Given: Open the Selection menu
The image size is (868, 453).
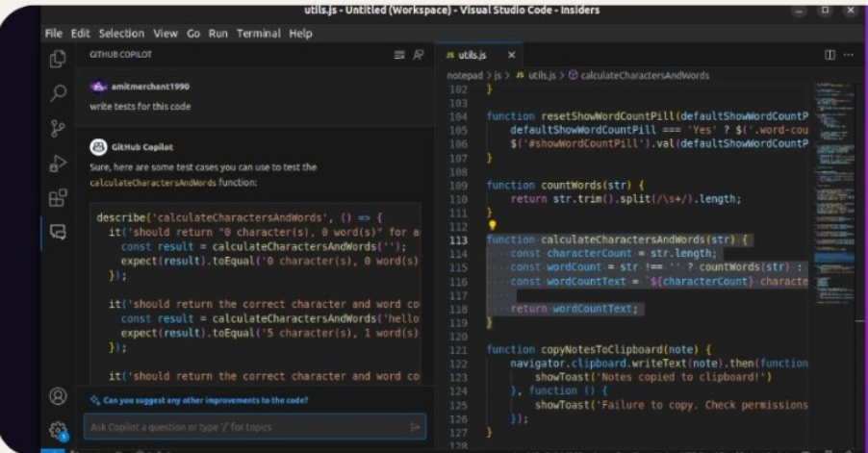Looking at the screenshot, I should pos(121,34).
